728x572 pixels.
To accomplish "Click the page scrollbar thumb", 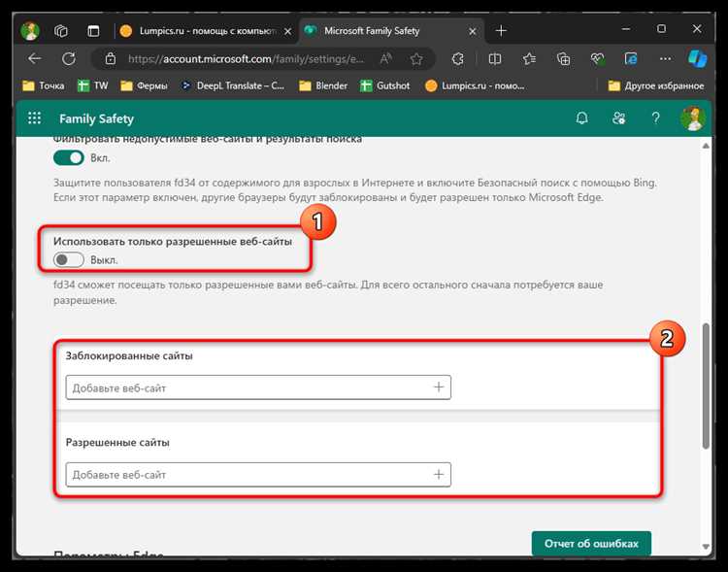I will [706, 386].
